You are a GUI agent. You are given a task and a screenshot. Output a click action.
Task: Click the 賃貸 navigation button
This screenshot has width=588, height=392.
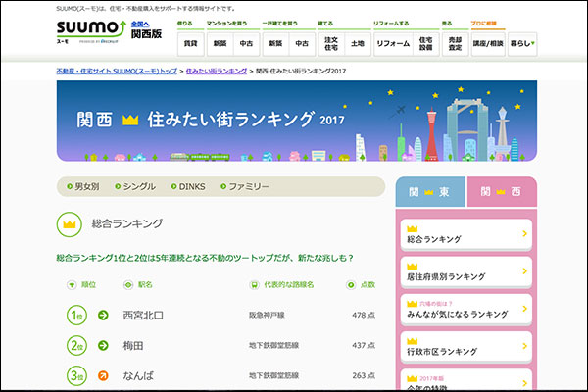(191, 43)
